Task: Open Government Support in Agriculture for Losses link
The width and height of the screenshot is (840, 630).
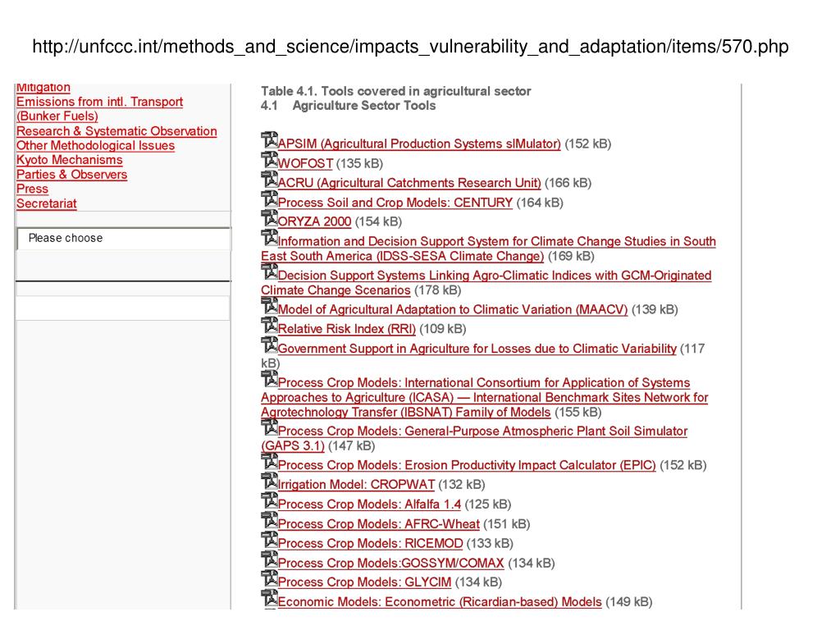Action: 477,349
